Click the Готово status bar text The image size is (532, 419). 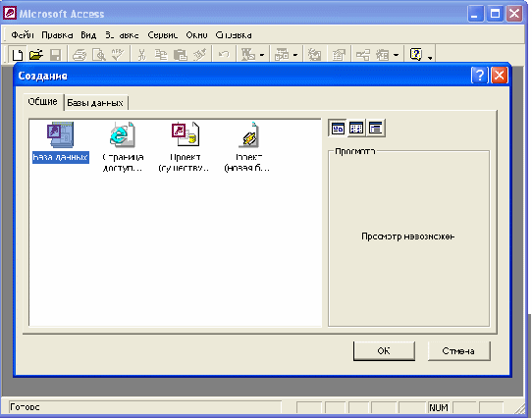(x=25, y=407)
